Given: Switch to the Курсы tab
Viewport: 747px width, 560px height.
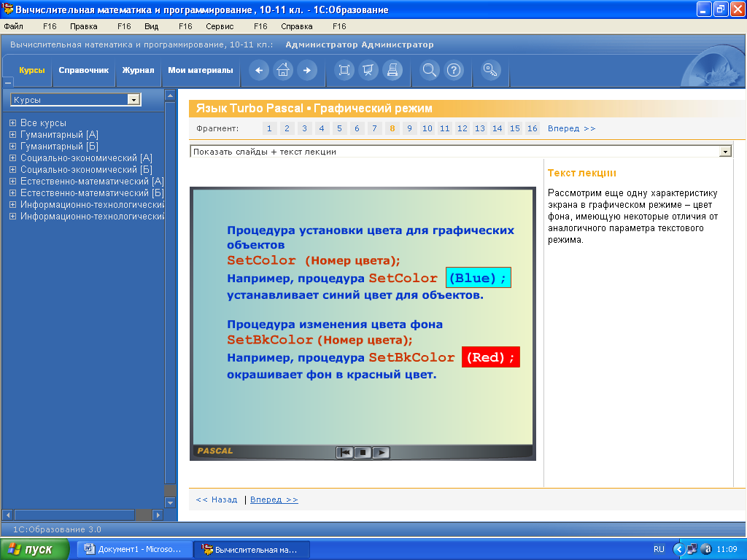Looking at the screenshot, I should 32,71.
